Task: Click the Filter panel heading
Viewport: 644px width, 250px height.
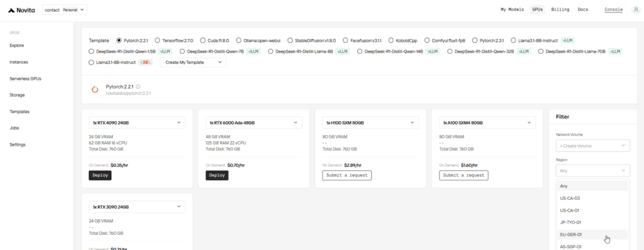Action: pyautogui.click(x=562, y=117)
